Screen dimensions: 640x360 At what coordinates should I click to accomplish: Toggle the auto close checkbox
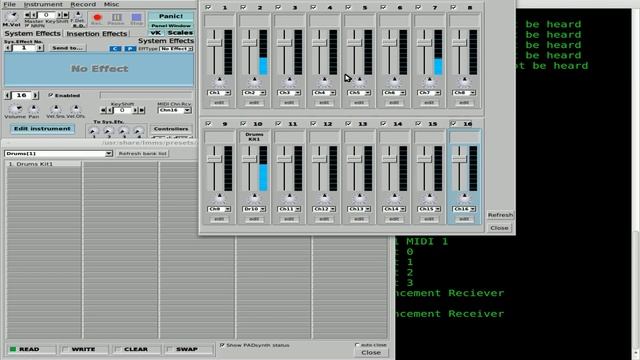(357, 345)
